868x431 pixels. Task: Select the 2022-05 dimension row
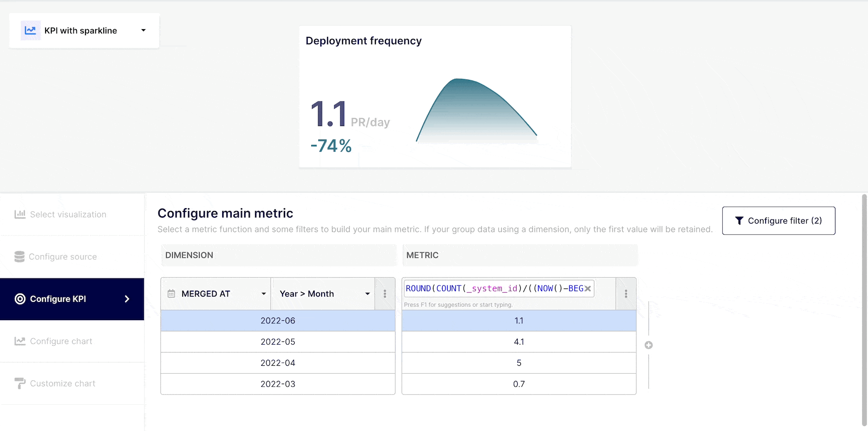(278, 342)
